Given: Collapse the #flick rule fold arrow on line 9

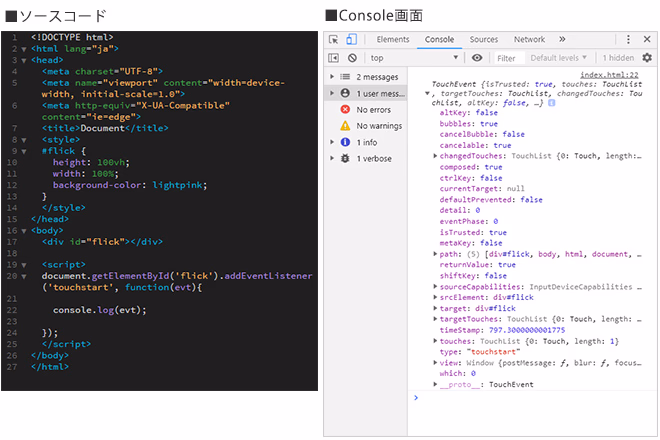Looking at the screenshot, I should coord(24,152).
